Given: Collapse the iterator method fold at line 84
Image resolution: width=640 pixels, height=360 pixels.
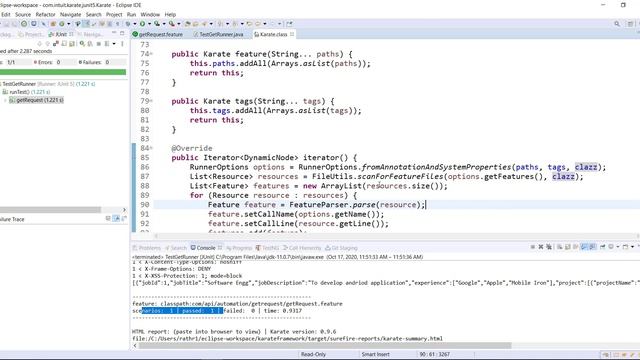Looking at the screenshot, I should tap(151, 148).
